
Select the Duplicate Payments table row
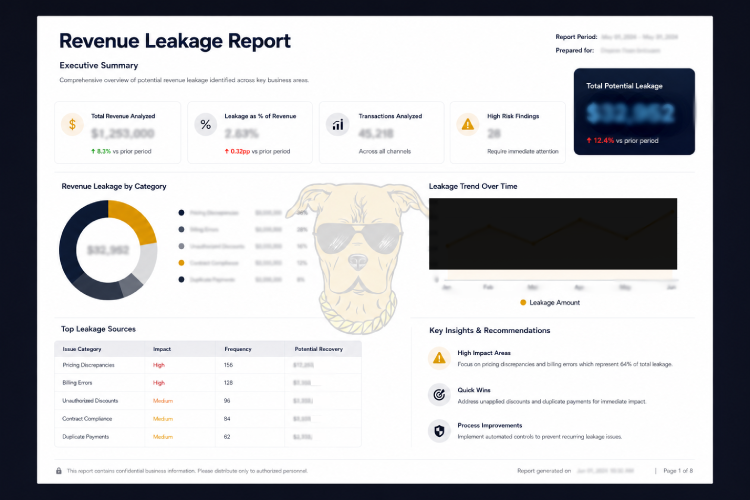click(x=208, y=437)
